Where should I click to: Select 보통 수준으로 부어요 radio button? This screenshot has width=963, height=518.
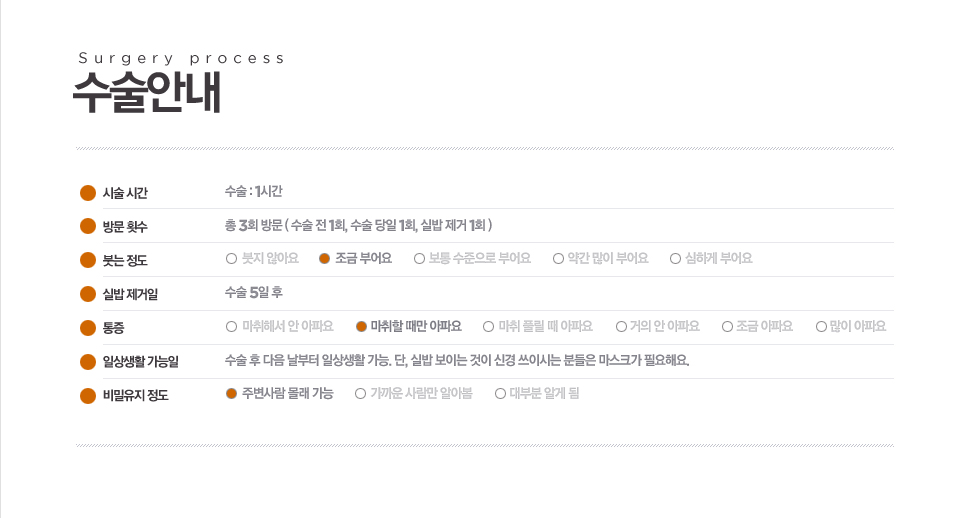coord(420,258)
